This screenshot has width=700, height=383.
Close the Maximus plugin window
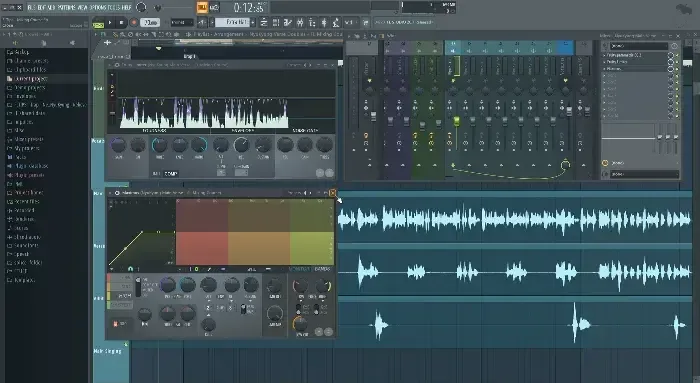pos(333,193)
